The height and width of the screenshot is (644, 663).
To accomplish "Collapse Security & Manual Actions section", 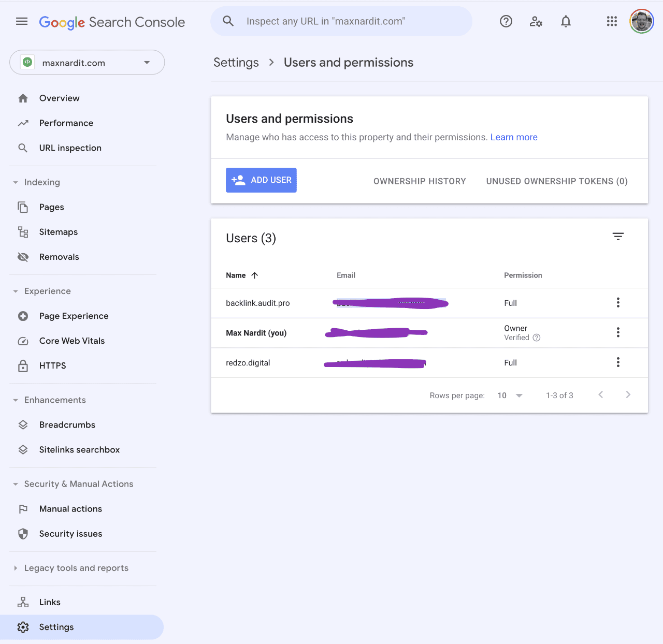I will coord(16,484).
